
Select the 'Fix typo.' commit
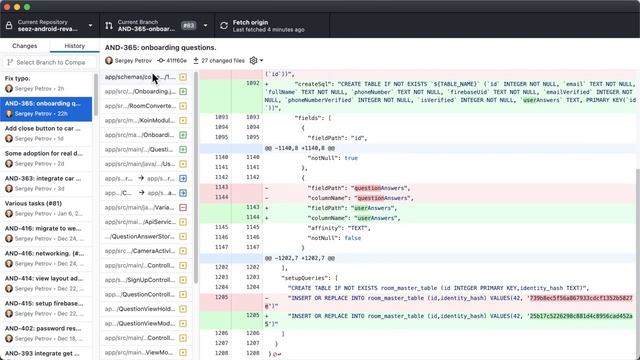[x=46, y=83]
